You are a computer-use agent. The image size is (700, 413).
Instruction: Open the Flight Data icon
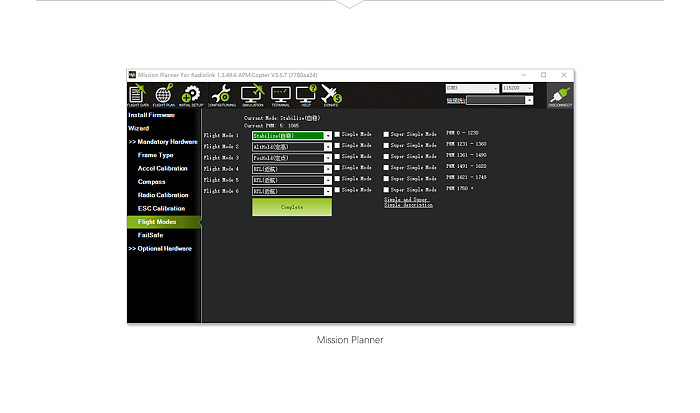138,95
